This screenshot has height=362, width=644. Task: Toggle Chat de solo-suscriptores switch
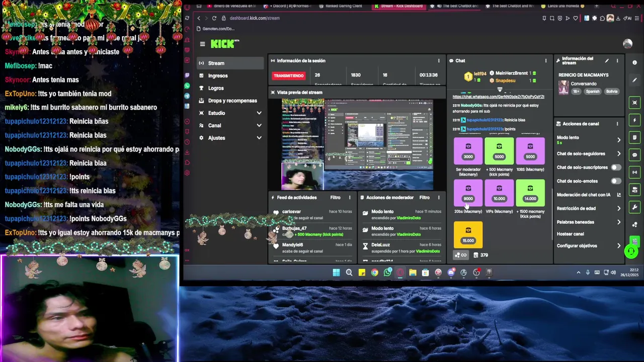(x=616, y=167)
